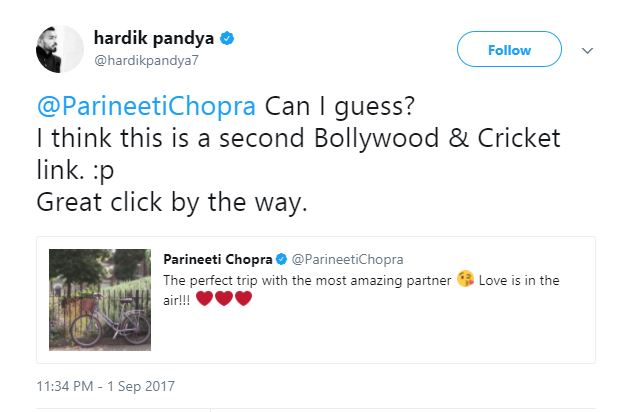Click the verified badge beside hardik pandya
The width and height of the screenshot is (635, 412).
click(228, 39)
